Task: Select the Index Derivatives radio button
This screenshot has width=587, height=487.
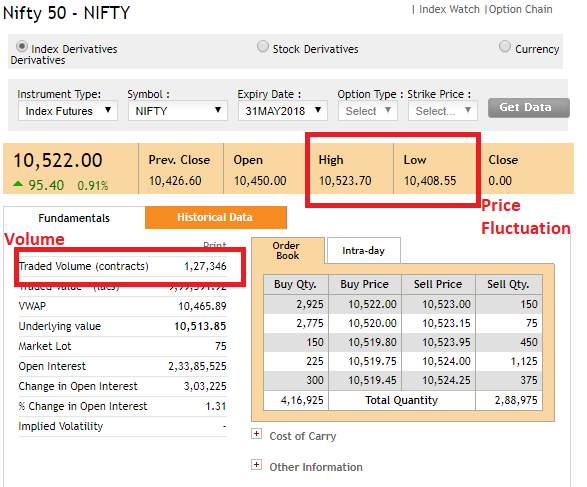Action: (22, 46)
